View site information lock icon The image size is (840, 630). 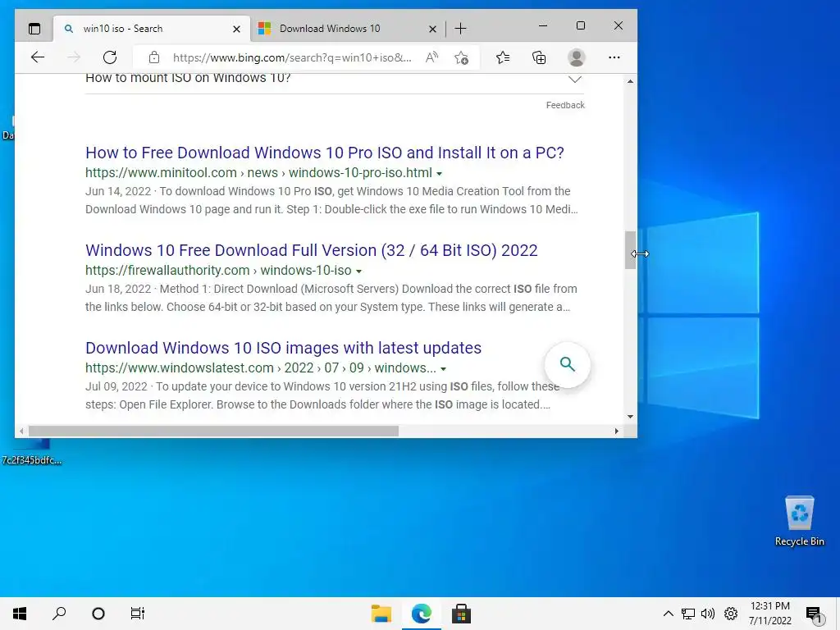(154, 57)
